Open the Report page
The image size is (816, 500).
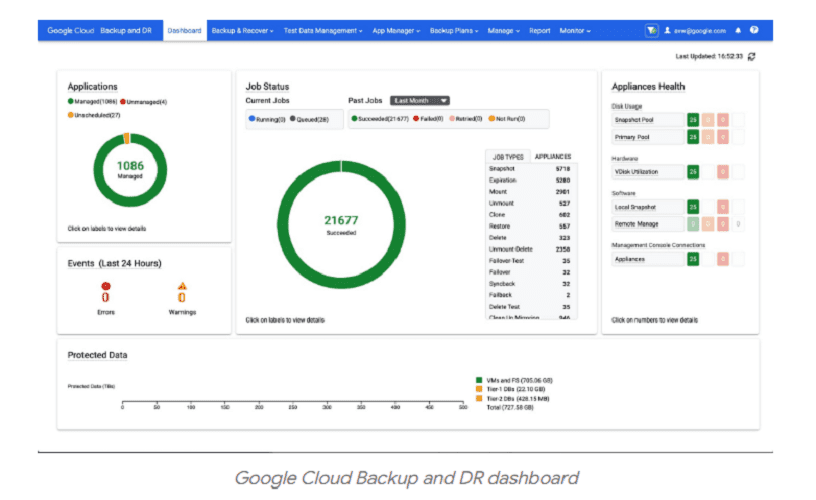pos(540,31)
